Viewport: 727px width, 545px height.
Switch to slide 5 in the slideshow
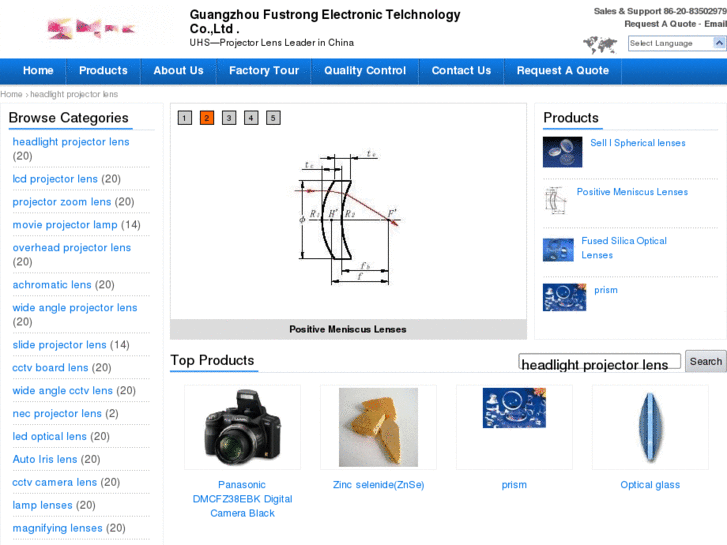click(273, 118)
